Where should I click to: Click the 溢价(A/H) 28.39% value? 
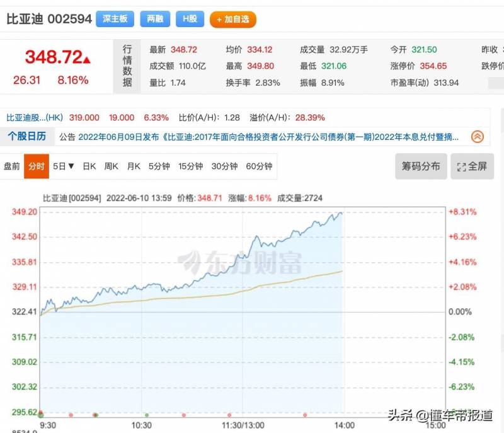[x=310, y=118]
